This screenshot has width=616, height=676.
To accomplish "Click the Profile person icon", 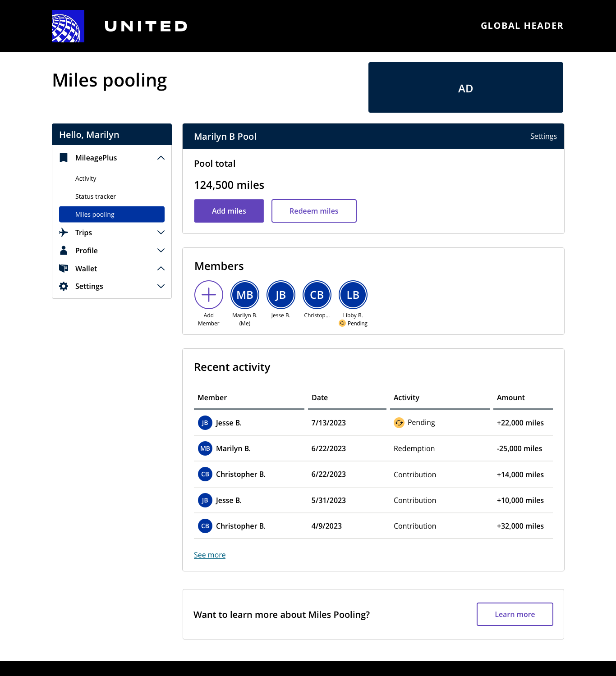I will [64, 251].
